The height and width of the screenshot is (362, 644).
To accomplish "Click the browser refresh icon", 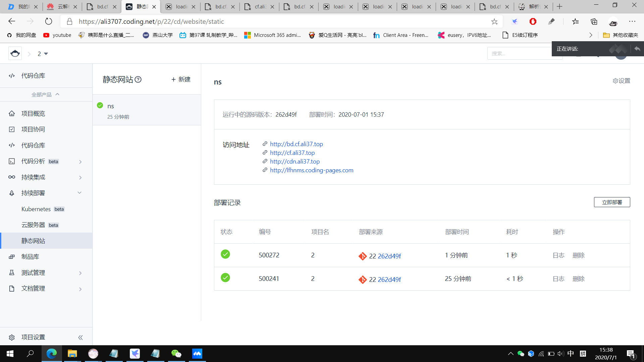I will click(49, 21).
